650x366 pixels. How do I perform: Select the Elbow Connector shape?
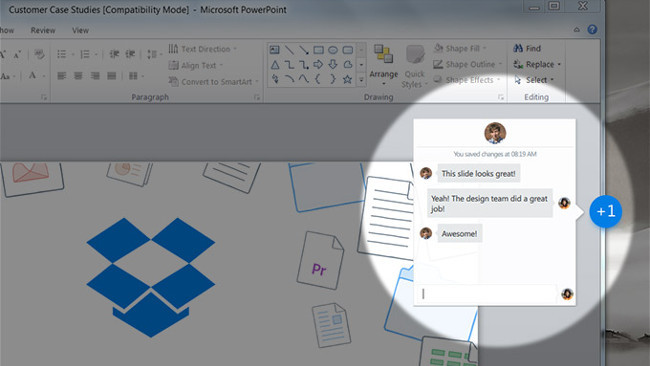click(289, 65)
